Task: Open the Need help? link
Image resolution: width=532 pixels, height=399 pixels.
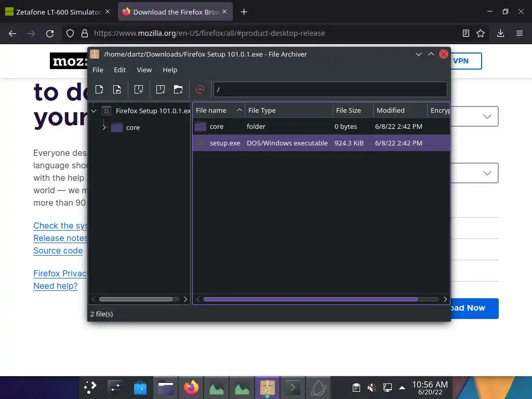Action: (x=56, y=286)
